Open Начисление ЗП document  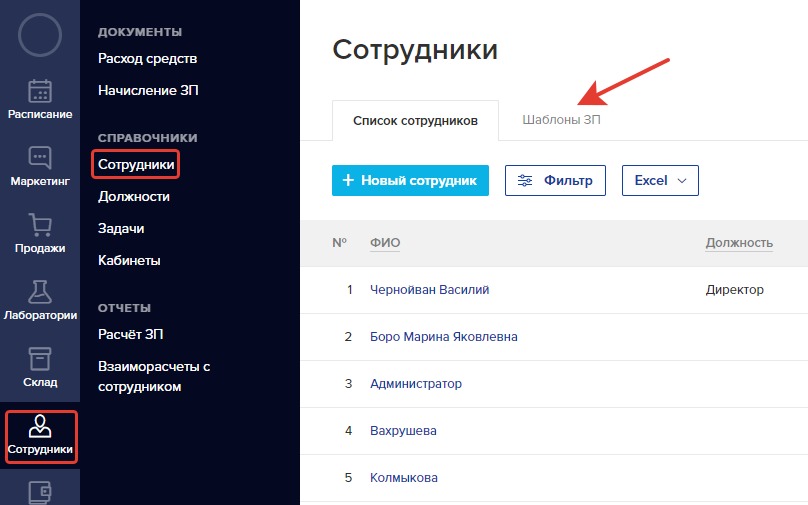tap(148, 91)
